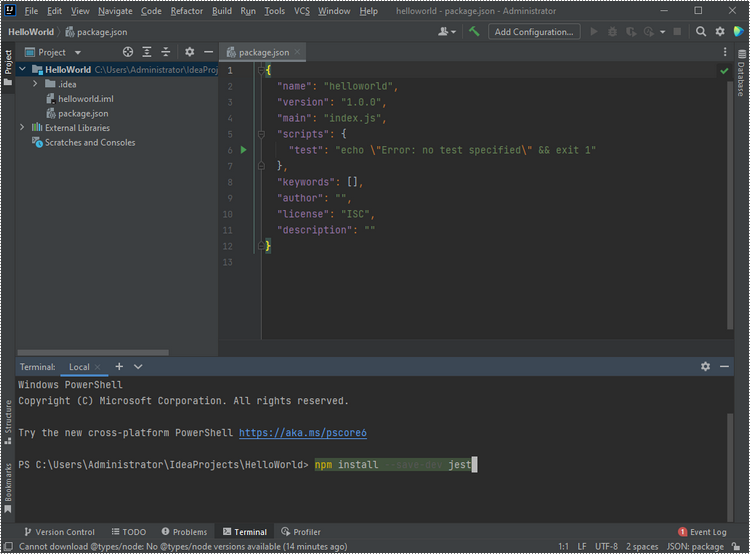Open the Refactor menu
The height and width of the screenshot is (554, 750).
(x=187, y=11)
